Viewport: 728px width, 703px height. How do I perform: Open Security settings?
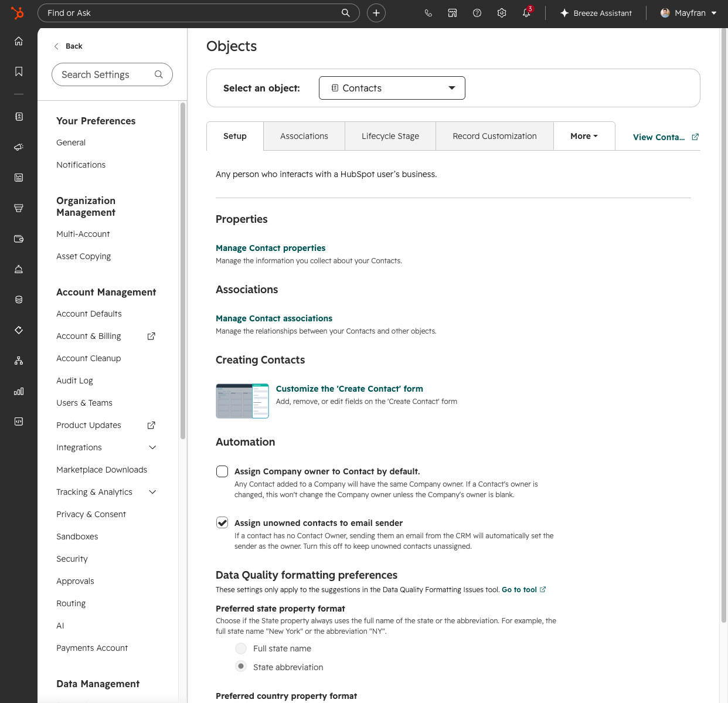point(72,559)
